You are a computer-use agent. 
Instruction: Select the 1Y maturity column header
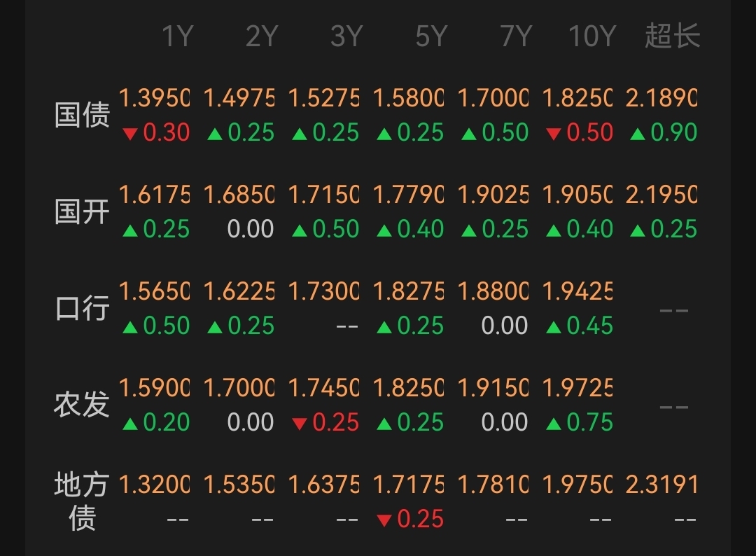point(176,36)
